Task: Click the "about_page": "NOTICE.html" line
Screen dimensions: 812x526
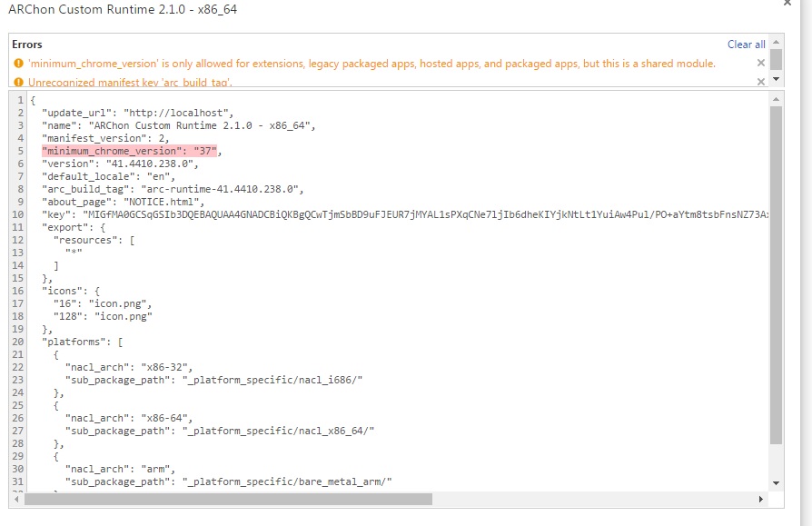Action: [x=124, y=202]
